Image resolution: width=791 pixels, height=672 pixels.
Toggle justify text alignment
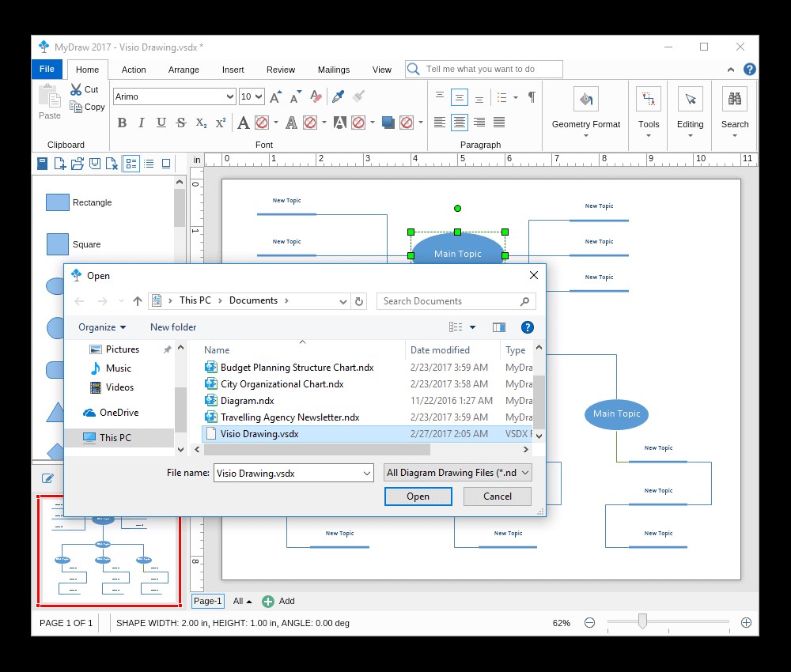(x=499, y=122)
